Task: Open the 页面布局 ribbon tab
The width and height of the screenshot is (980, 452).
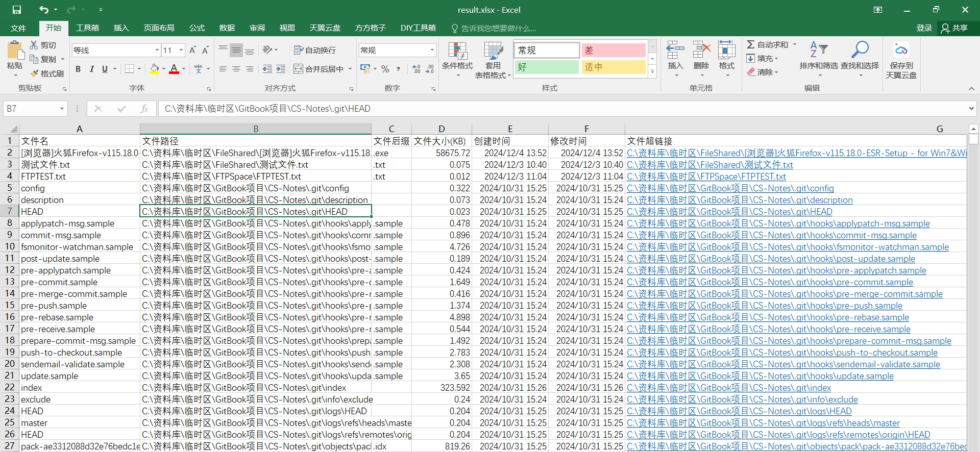Action: pyautogui.click(x=159, y=28)
